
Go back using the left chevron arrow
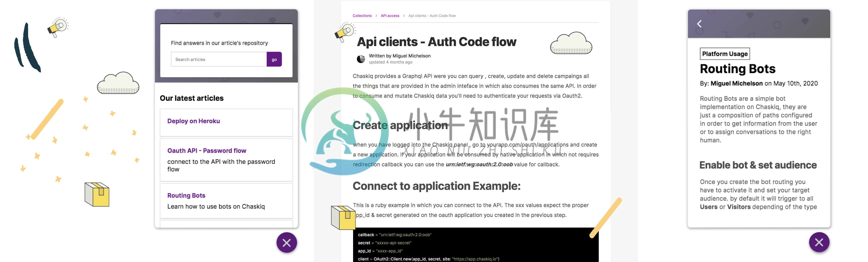pyautogui.click(x=700, y=24)
